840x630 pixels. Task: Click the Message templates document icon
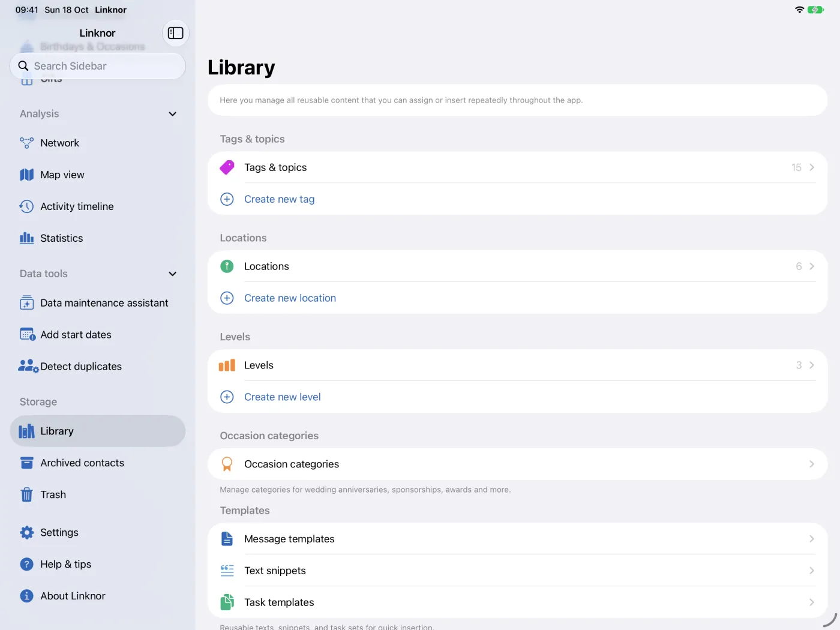click(x=227, y=539)
